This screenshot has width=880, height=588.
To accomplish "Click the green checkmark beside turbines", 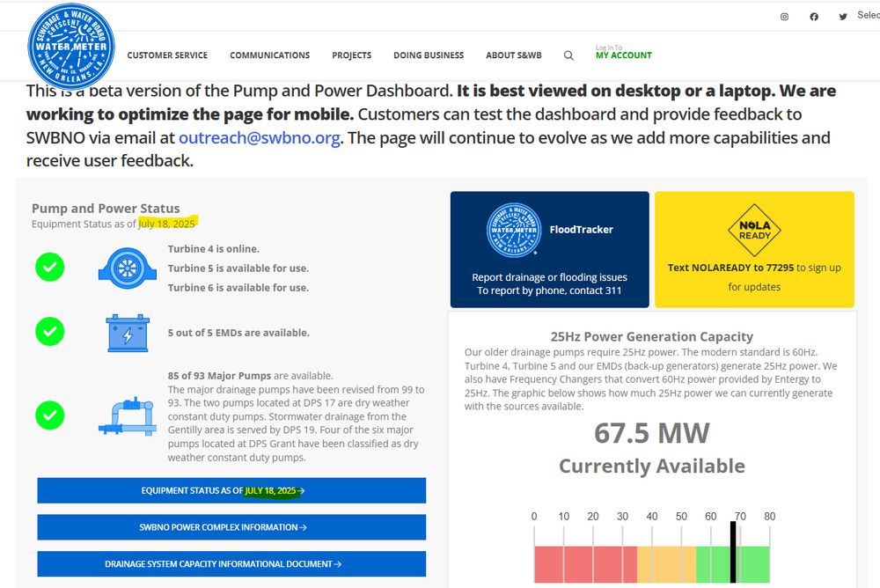I will (50, 267).
